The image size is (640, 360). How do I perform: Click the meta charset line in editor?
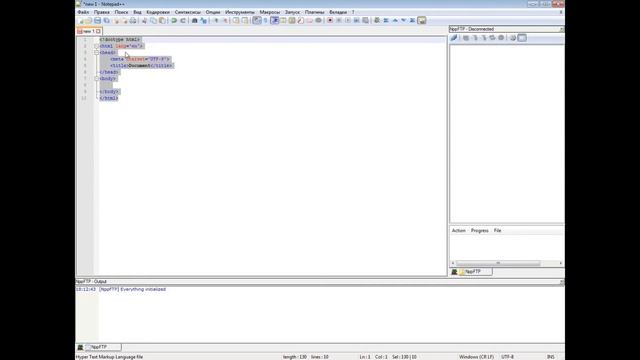pos(140,59)
